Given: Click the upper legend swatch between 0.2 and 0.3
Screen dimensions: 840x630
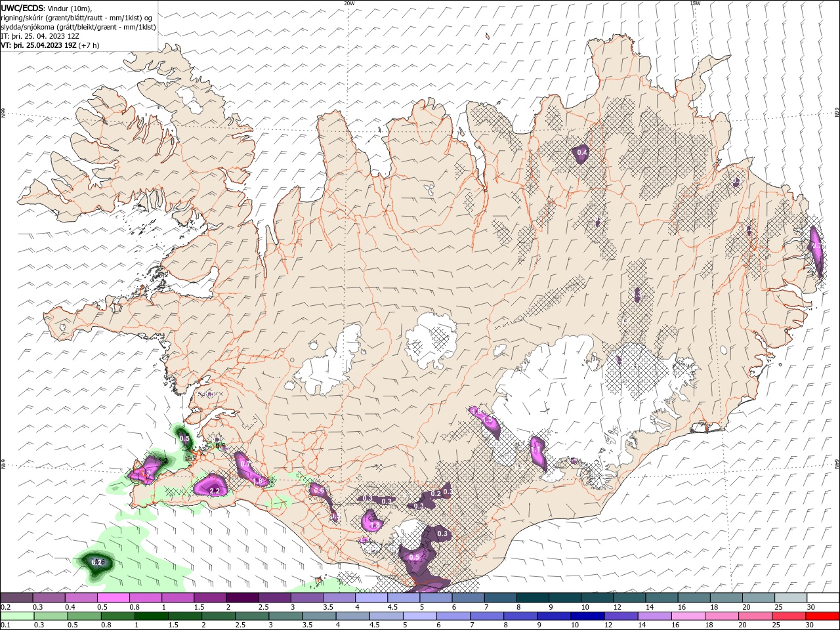Looking at the screenshot, I should pyautogui.click(x=16, y=598).
